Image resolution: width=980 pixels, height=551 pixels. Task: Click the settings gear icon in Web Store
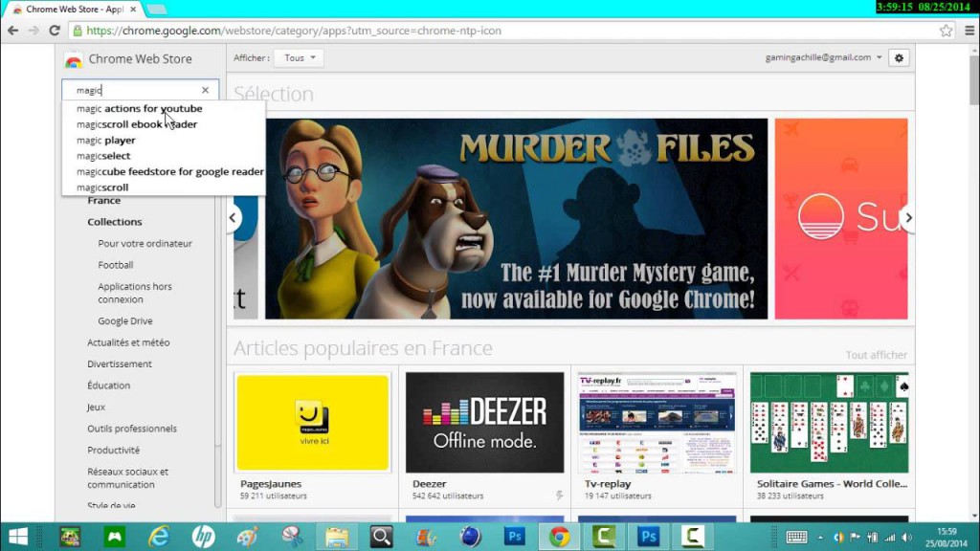pyautogui.click(x=899, y=58)
